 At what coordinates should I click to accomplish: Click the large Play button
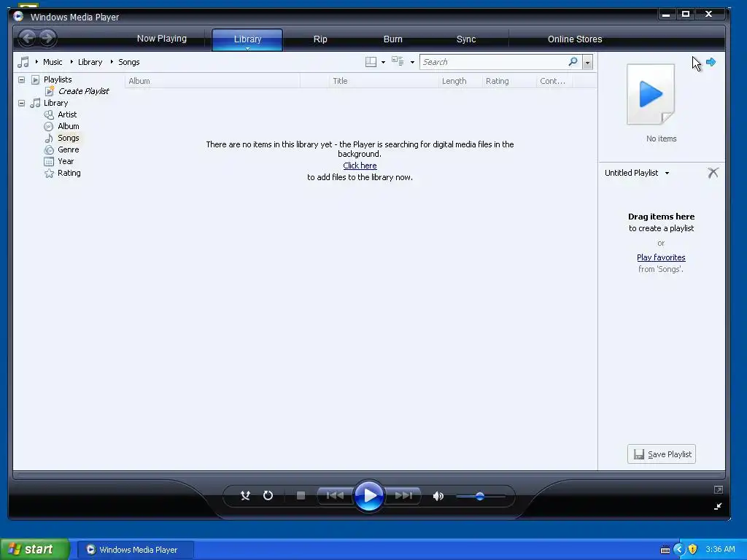click(x=369, y=496)
